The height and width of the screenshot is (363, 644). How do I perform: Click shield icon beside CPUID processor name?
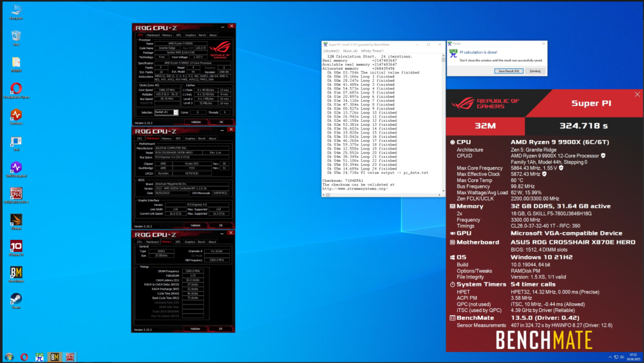tap(603, 156)
